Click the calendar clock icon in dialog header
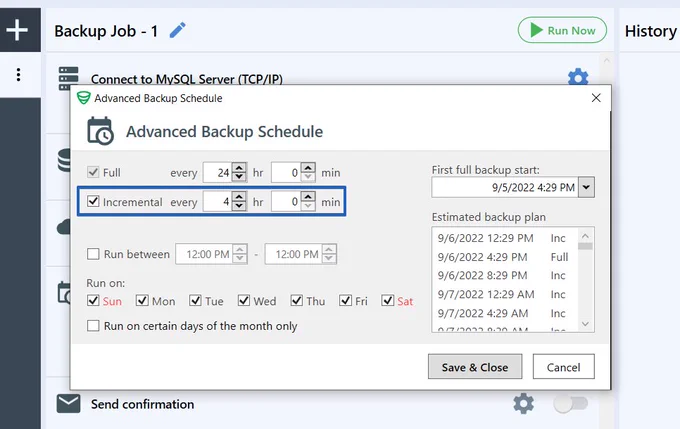This screenshot has width=680, height=429. click(100, 131)
